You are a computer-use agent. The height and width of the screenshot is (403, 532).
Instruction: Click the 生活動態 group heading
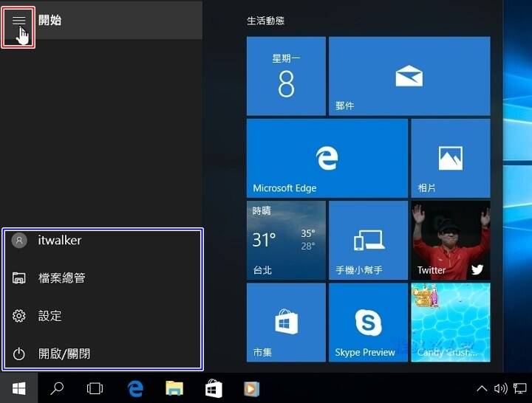(x=266, y=21)
